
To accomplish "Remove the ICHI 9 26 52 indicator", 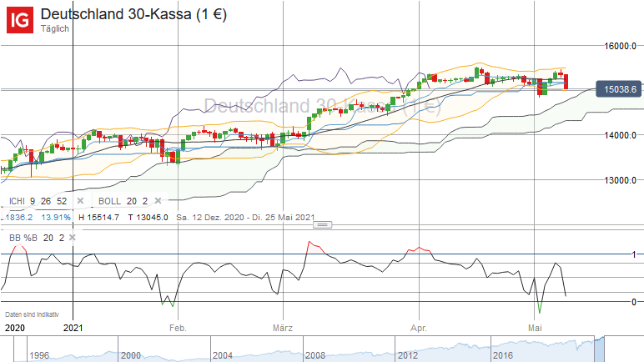I will point(80,201).
